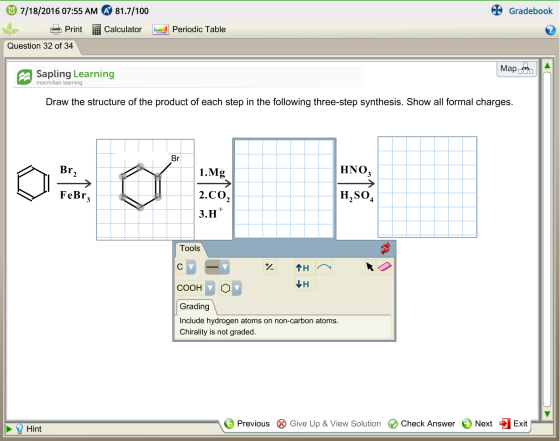The image size is (560, 441).
Task: Click the scrollbar up green arrow
Action: click(x=547, y=66)
